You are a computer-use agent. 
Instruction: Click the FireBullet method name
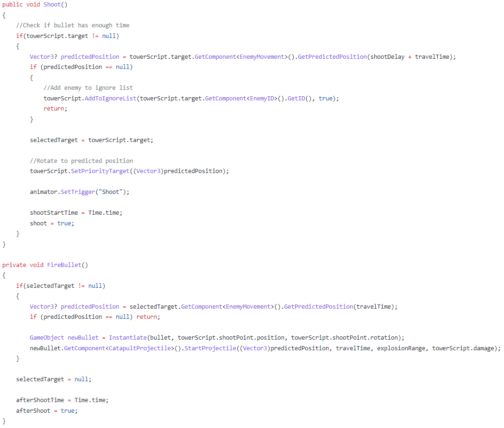(x=63, y=265)
